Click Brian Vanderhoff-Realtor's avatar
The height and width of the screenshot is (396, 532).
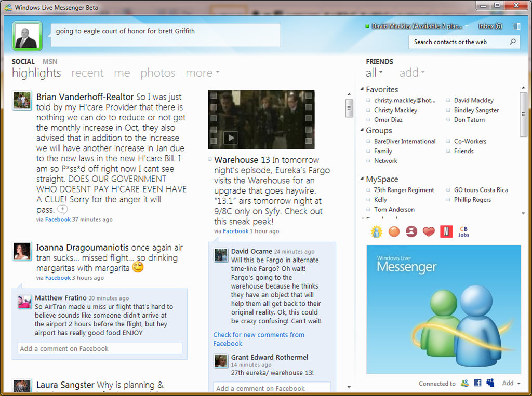click(x=22, y=100)
